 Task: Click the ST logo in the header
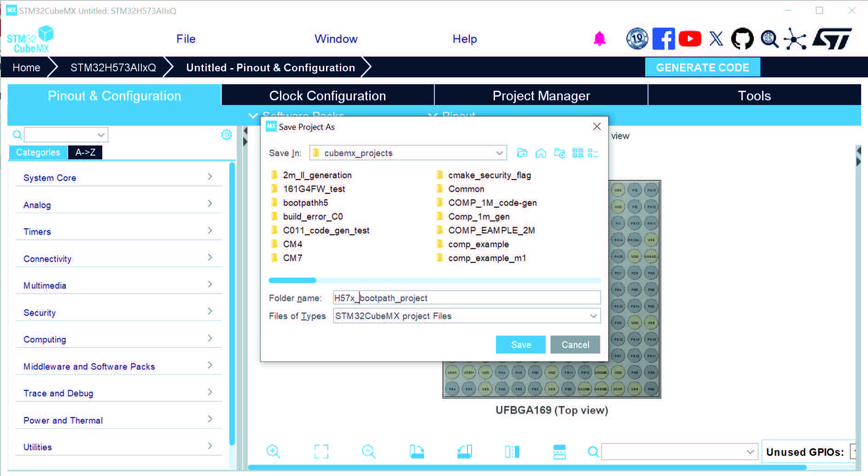[x=832, y=39]
